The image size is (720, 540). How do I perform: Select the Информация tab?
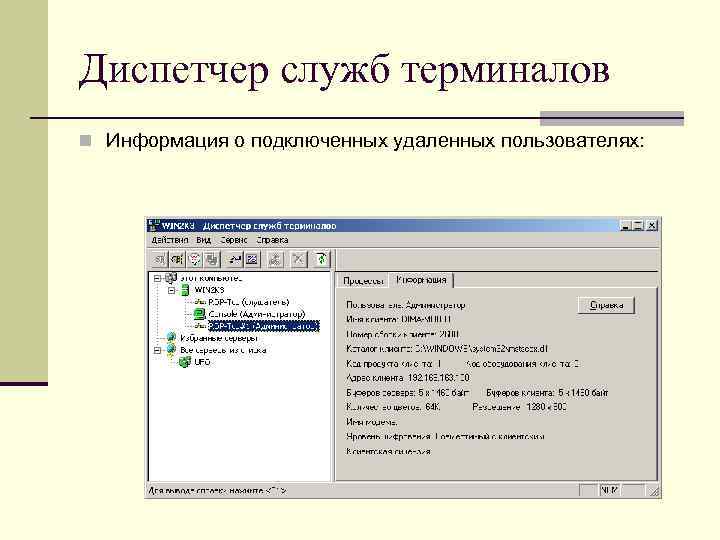click(x=421, y=280)
